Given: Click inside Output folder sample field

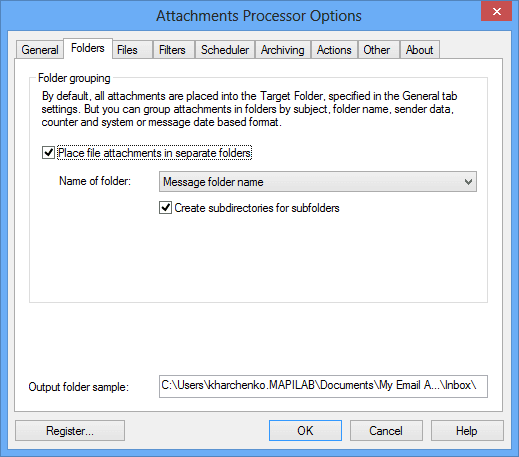Looking at the screenshot, I should (323, 386).
